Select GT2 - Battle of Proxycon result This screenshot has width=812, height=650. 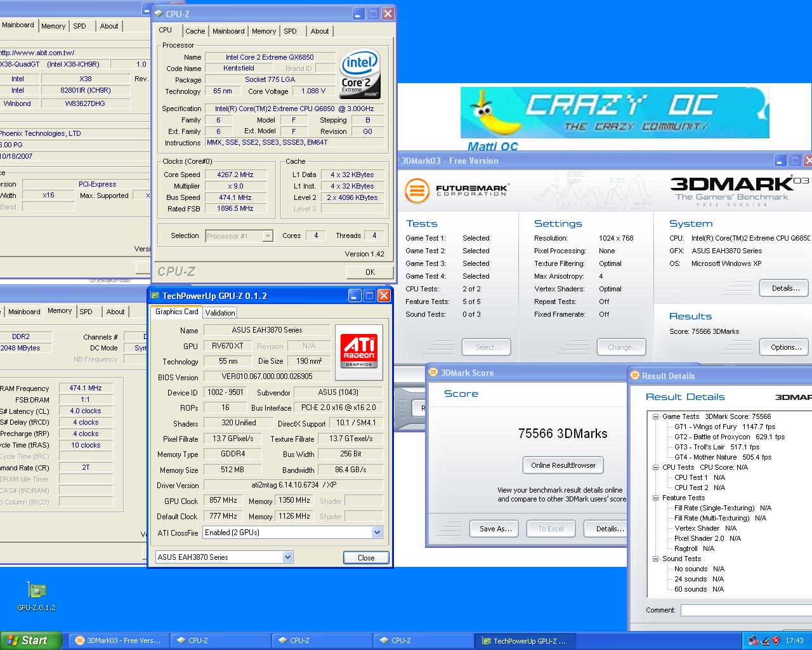pyautogui.click(x=730, y=437)
